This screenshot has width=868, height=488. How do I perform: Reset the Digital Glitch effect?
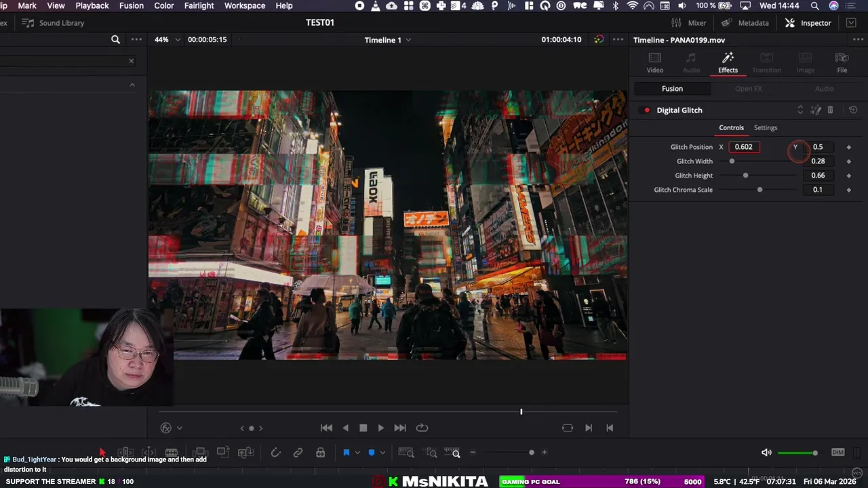point(853,110)
